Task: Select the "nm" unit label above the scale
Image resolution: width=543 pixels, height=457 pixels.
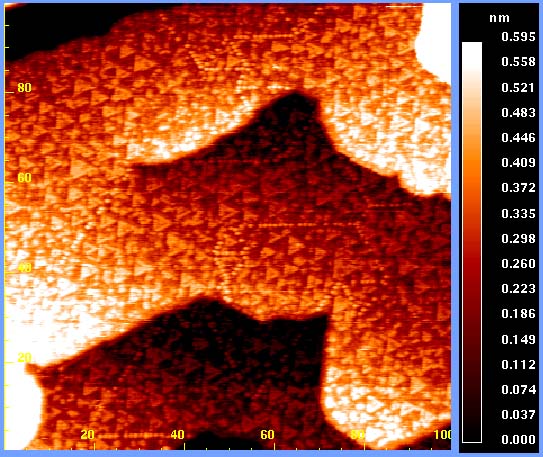Action: click(x=499, y=18)
